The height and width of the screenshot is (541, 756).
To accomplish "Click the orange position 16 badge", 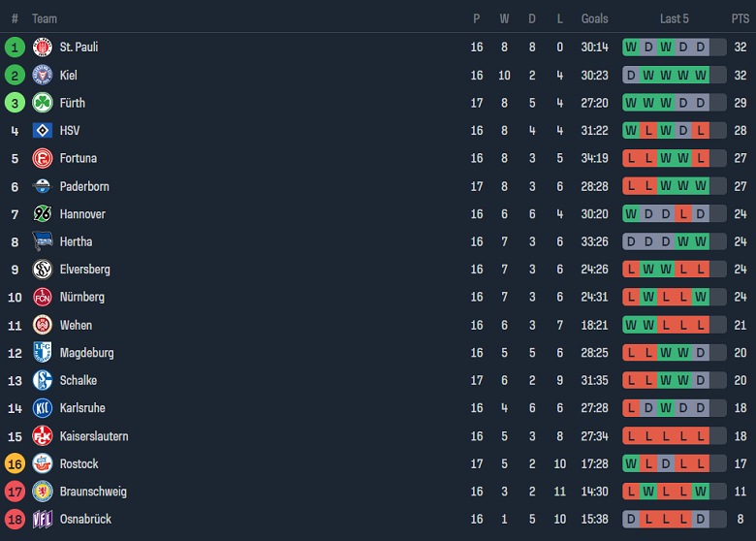I will [x=15, y=463].
